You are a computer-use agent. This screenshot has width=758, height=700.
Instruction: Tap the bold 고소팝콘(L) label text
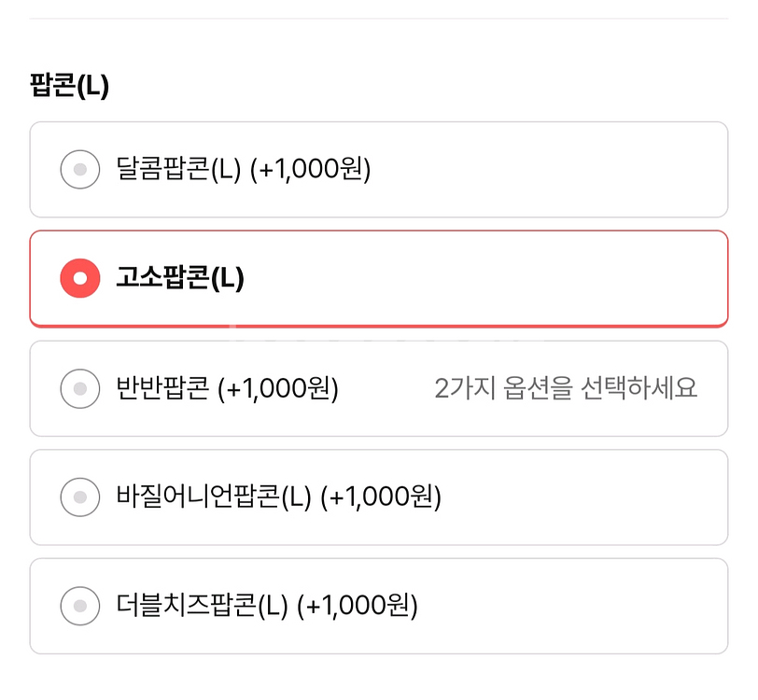(180, 278)
